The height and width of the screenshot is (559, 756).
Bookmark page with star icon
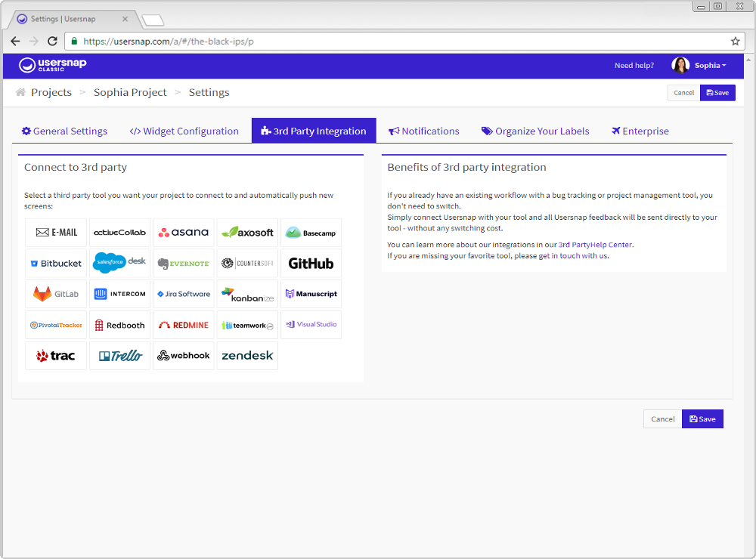[x=735, y=42]
